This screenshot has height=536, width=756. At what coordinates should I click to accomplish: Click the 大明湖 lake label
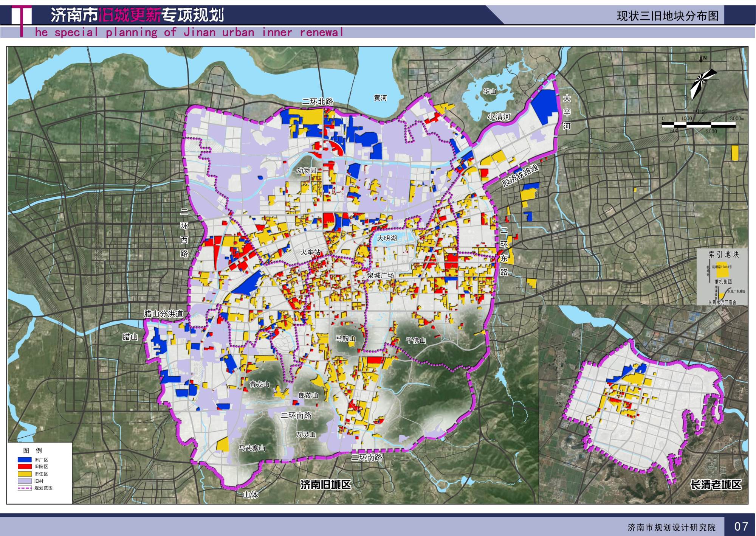point(387,238)
